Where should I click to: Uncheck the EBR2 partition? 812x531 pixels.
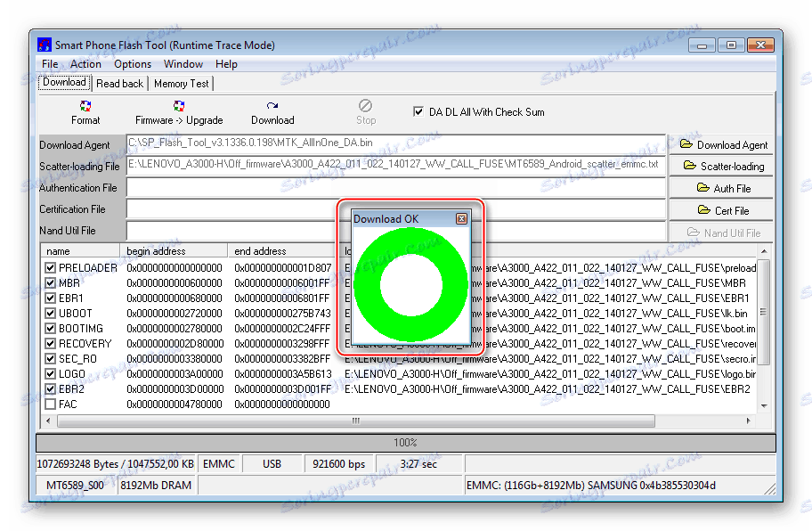point(50,389)
